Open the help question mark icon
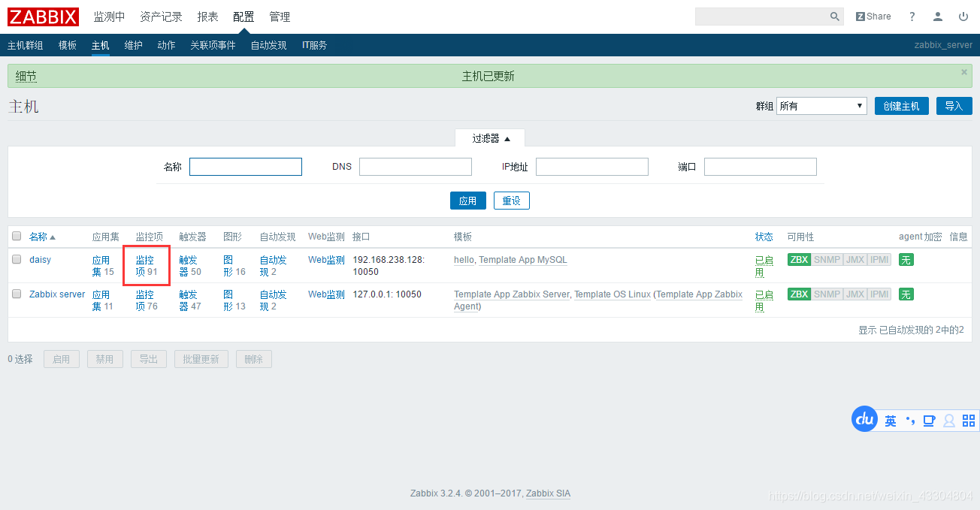The image size is (980, 510). pyautogui.click(x=912, y=17)
